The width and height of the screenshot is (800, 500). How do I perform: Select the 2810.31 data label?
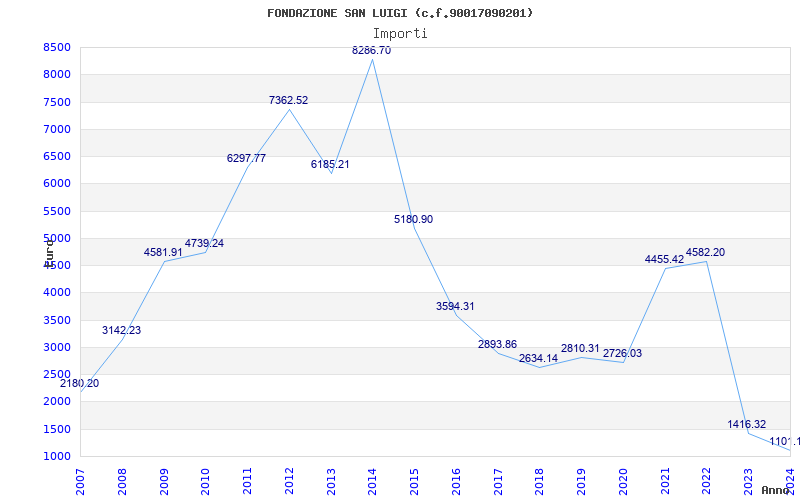[580, 348]
